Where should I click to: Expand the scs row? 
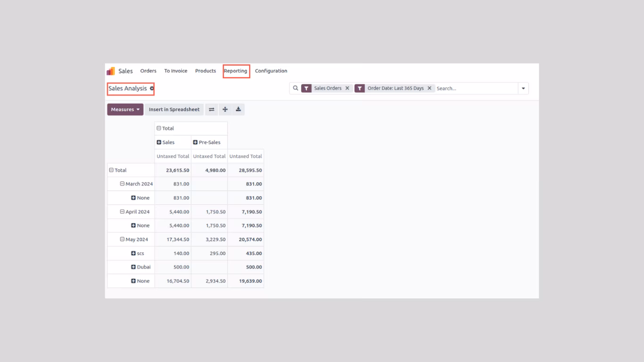pos(133,254)
